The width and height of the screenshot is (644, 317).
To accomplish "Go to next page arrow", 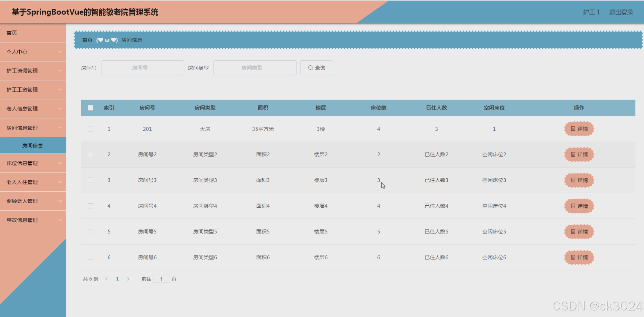I will coord(128,279).
